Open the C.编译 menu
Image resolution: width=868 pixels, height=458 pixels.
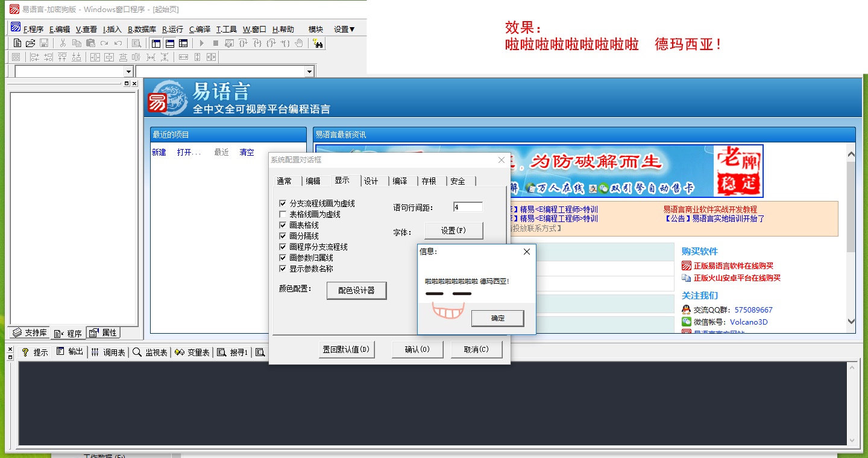pyautogui.click(x=200, y=29)
